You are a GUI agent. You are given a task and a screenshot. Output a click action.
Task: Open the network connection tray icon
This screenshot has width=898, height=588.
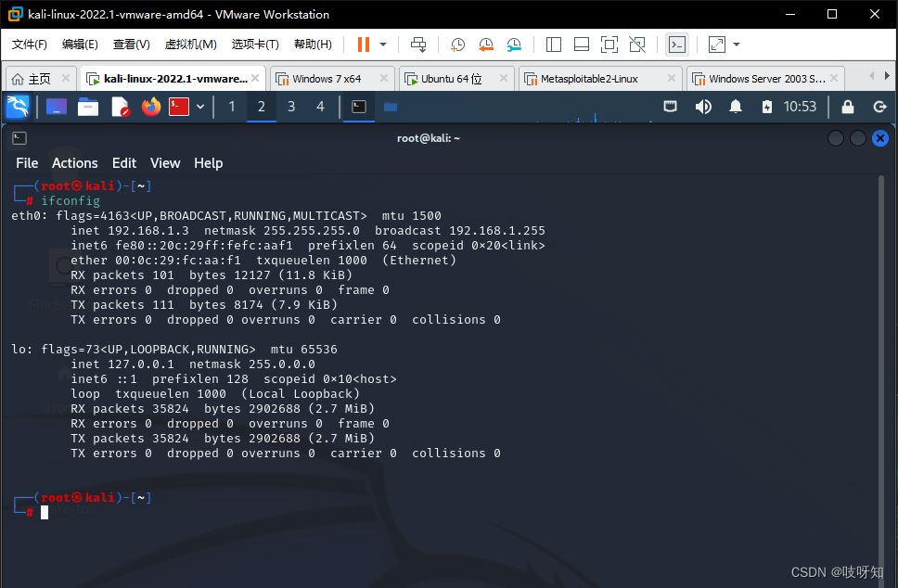click(670, 107)
